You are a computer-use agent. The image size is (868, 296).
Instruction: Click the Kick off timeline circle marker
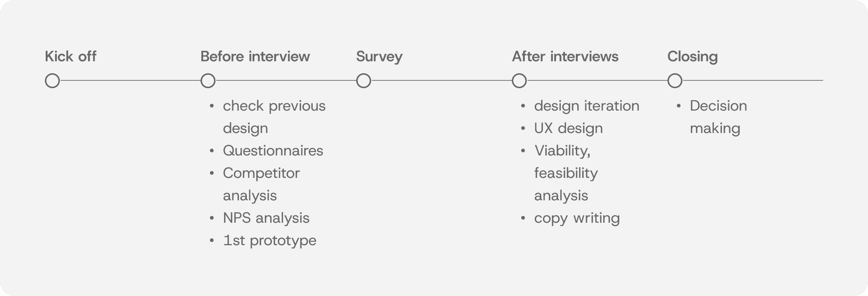[52, 80]
